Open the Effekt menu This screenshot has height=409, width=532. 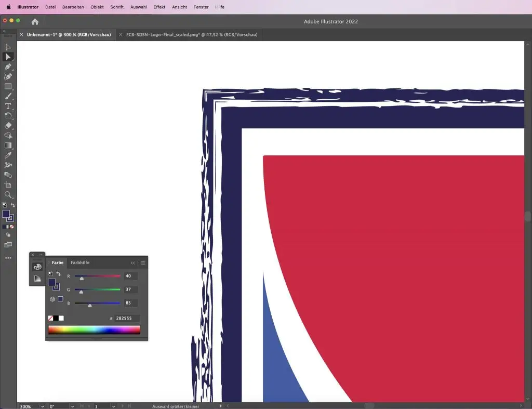[x=159, y=7]
